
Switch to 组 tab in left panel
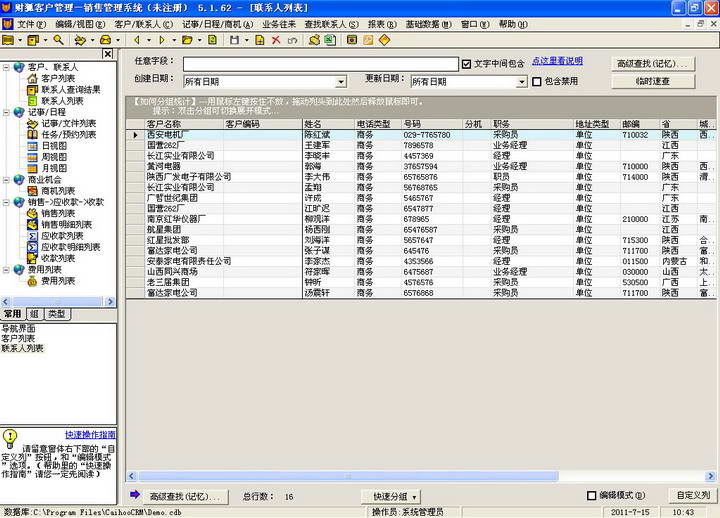click(34, 314)
